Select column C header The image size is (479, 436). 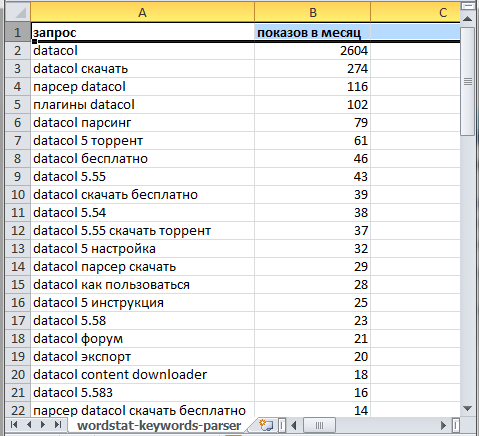pyautogui.click(x=415, y=12)
